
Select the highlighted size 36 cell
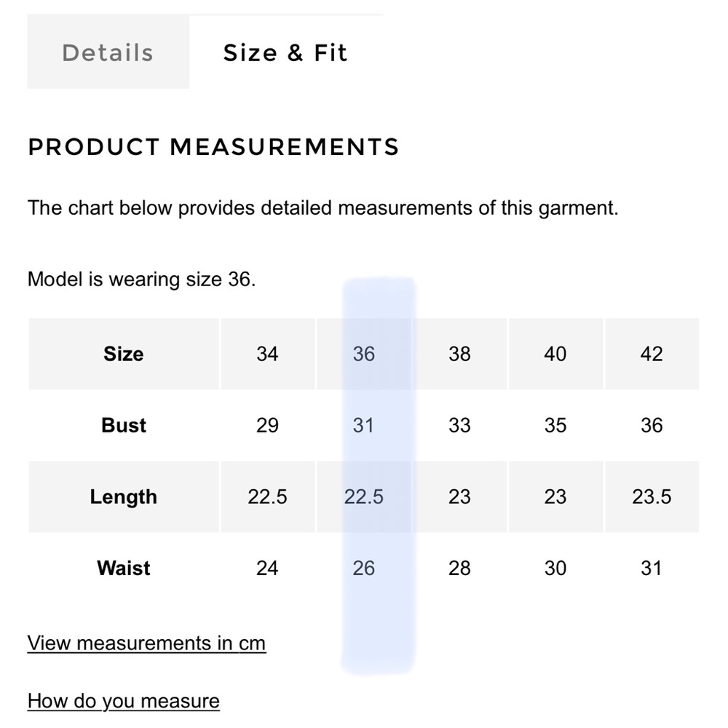click(363, 354)
